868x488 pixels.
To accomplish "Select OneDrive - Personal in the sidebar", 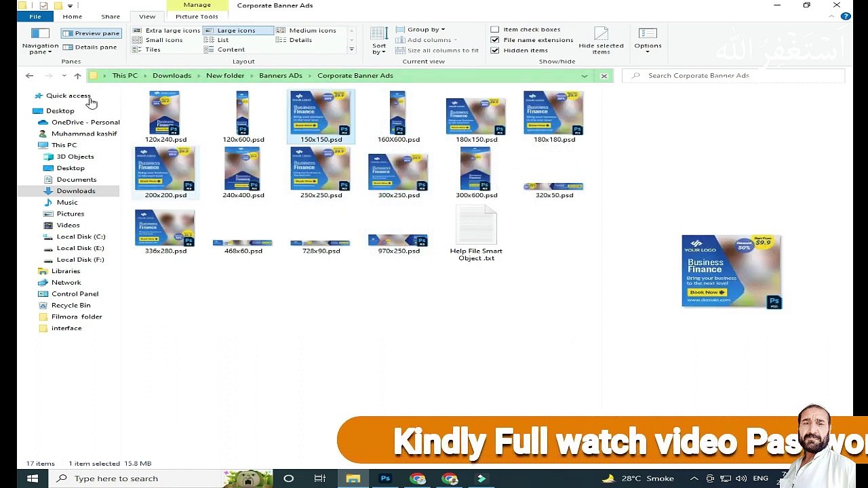I will (79, 123).
